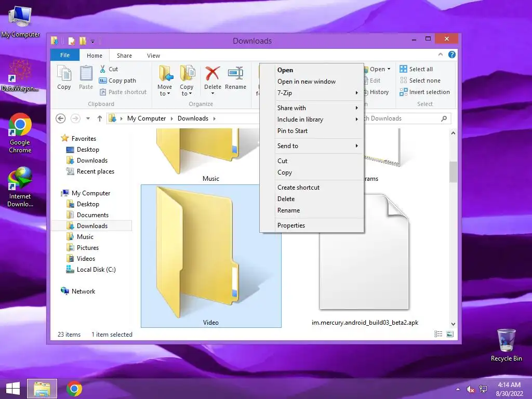Click the Back navigation arrow
Viewport: 532px width, 399px height.
coord(60,118)
